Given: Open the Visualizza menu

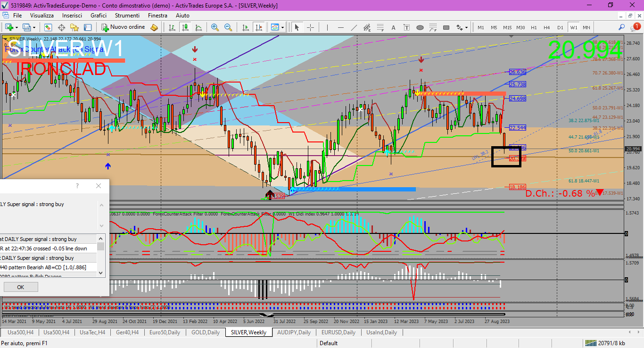Looking at the screenshot, I should (42, 15).
